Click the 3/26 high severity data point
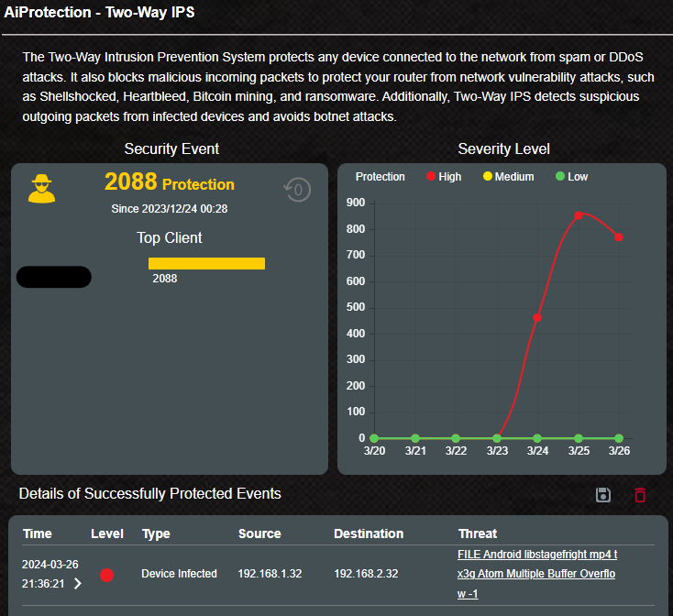The height and width of the screenshot is (616, 673). click(x=619, y=236)
